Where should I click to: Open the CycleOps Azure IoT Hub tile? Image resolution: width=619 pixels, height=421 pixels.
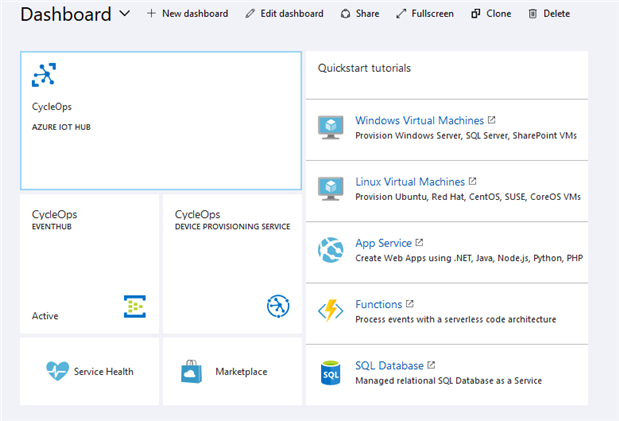click(160, 120)
